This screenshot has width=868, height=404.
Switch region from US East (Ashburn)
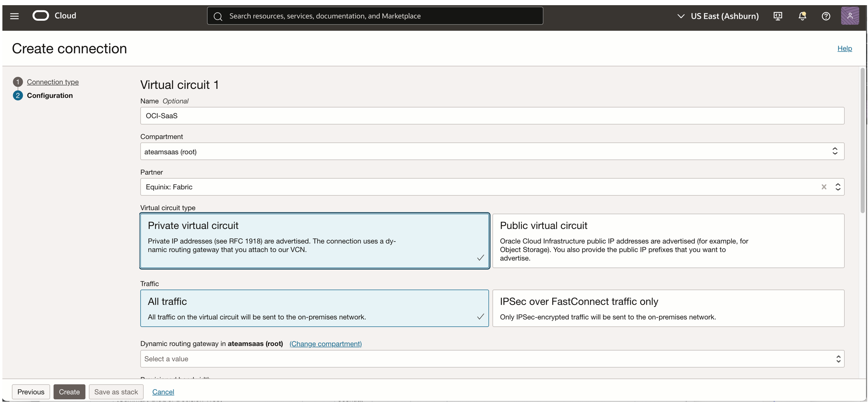point(718,16)
